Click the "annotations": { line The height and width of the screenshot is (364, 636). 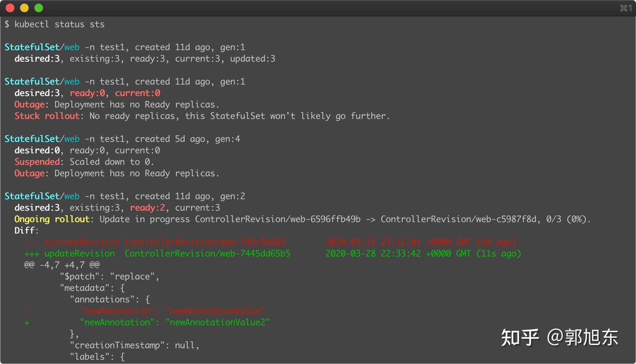110,300
